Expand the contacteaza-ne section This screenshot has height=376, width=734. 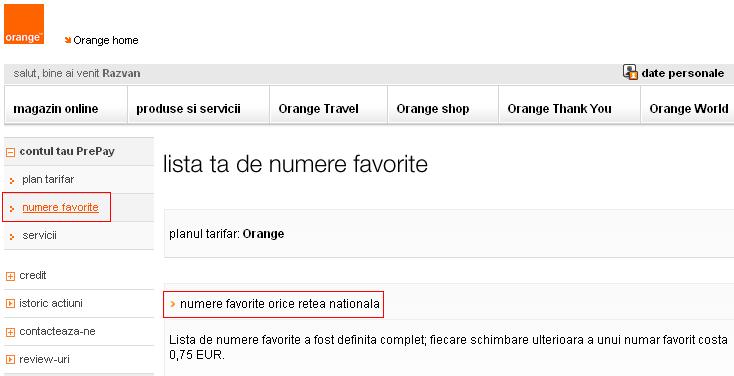10,332
